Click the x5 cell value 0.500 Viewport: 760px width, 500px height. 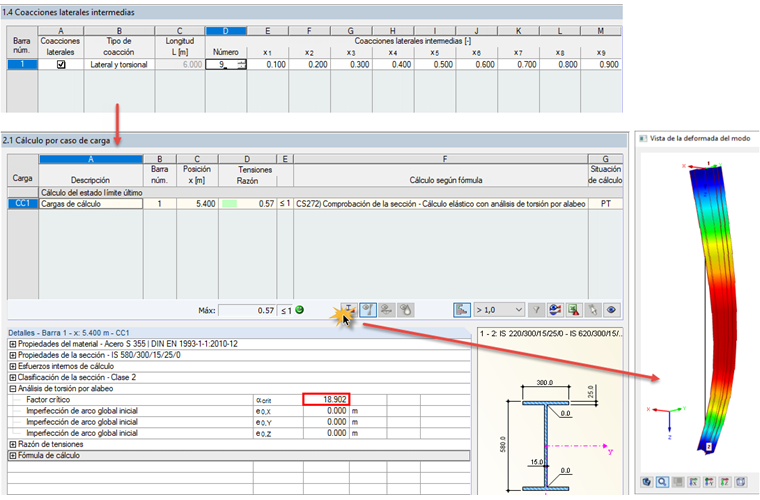coord(435,64)
